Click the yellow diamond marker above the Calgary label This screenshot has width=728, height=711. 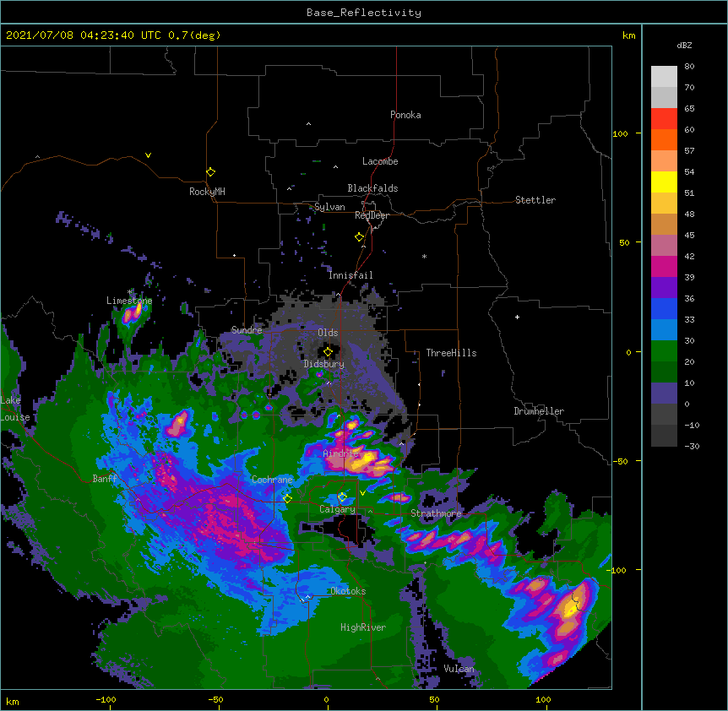point(342,497)
